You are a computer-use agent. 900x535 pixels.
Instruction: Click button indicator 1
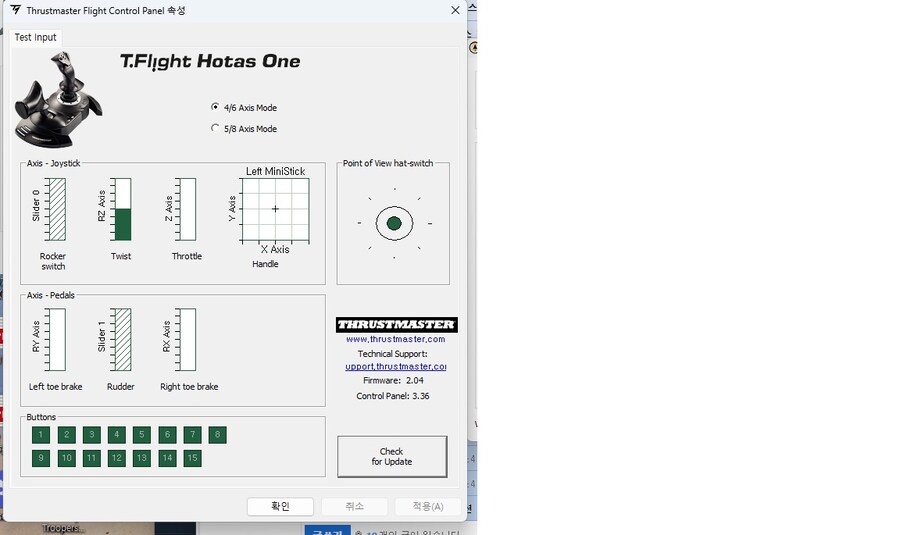click(41, 435)
